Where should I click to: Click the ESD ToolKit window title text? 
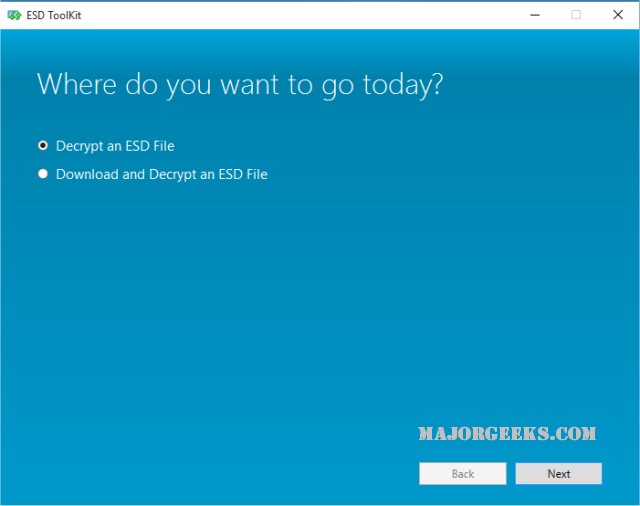tap(53, 16)
